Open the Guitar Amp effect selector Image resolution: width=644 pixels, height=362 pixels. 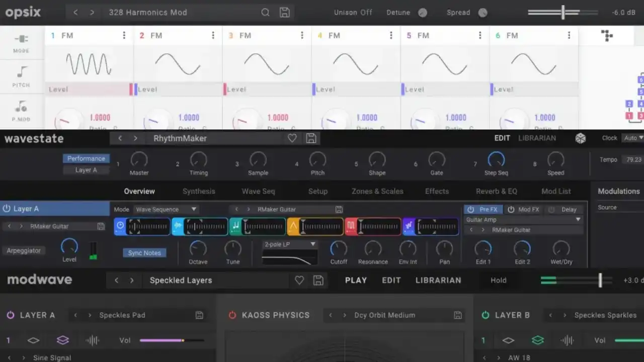click(x=523, y=220)
